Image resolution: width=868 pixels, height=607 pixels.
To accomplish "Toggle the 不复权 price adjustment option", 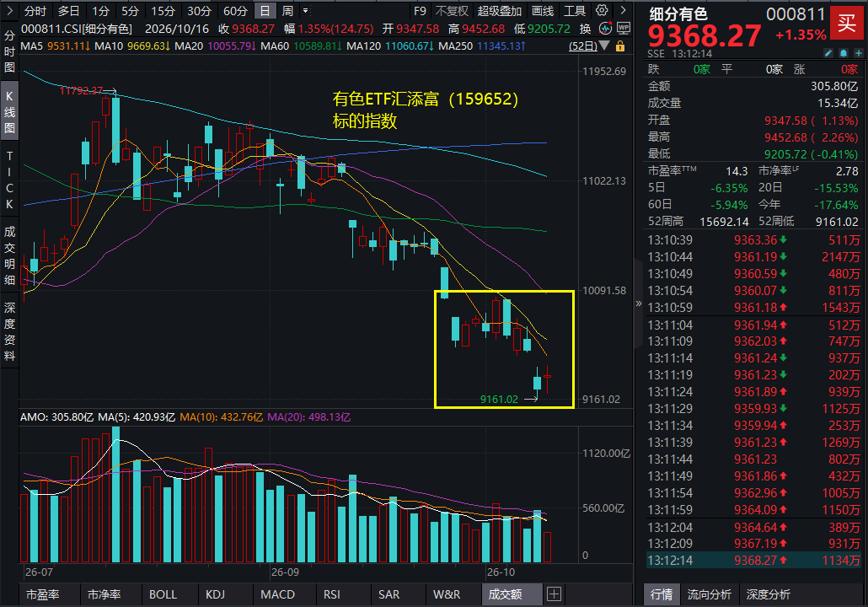I will [452, 11].
